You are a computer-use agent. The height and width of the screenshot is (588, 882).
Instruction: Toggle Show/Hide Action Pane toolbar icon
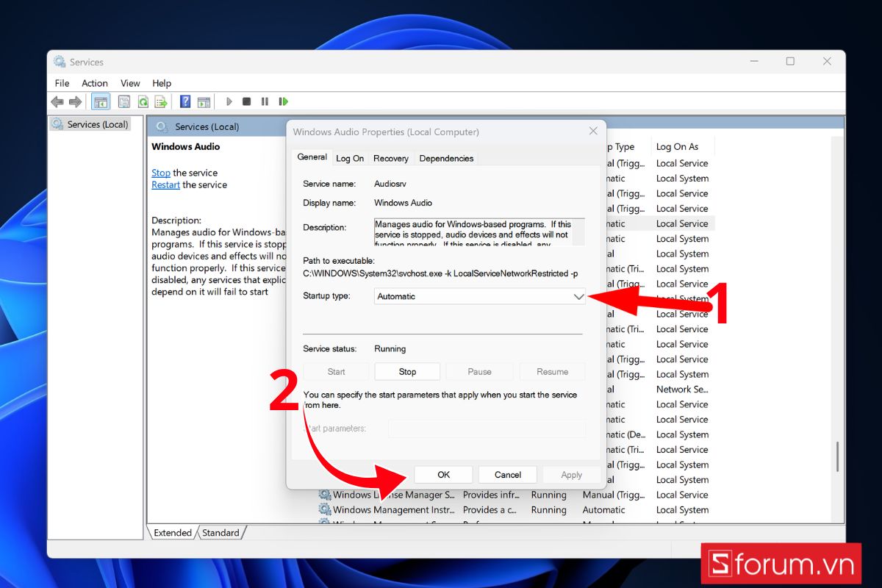click(204, 101)
